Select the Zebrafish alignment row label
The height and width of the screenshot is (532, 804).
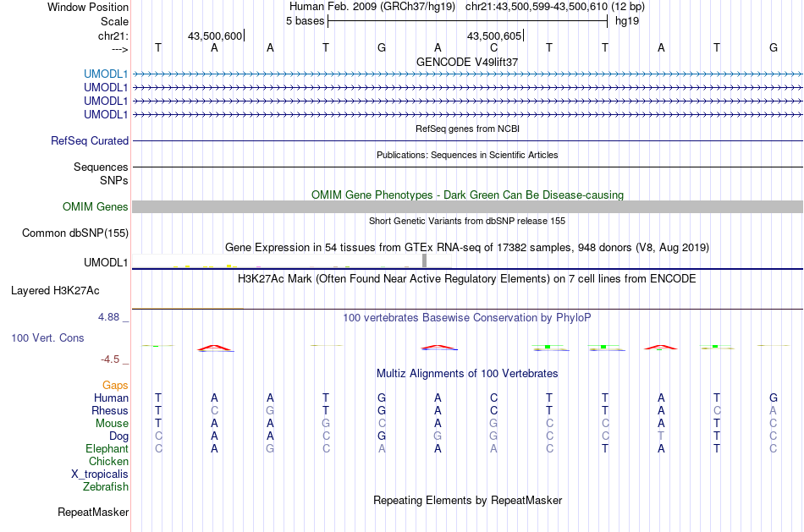point(106,487)
